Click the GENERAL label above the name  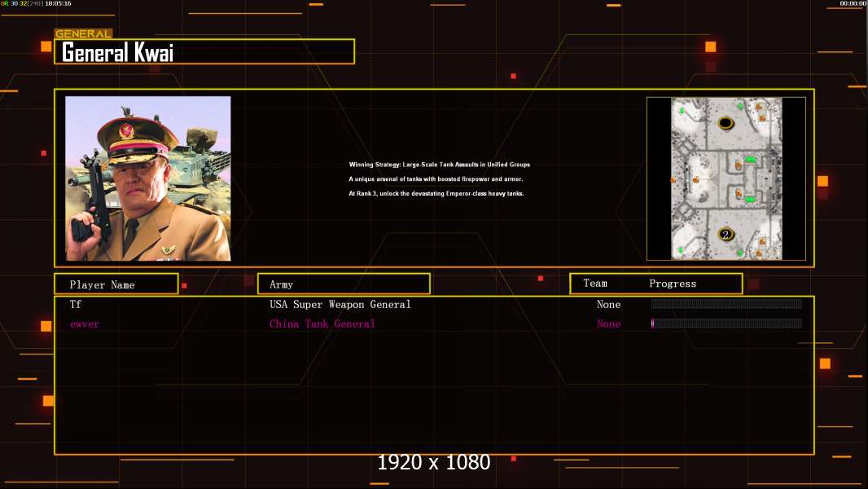coord(83,33)
